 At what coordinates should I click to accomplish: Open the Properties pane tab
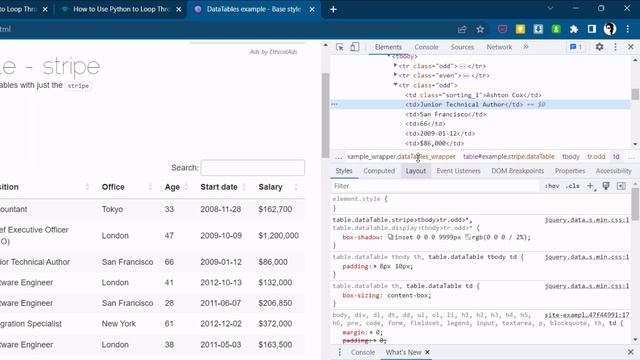coord(570,171)
